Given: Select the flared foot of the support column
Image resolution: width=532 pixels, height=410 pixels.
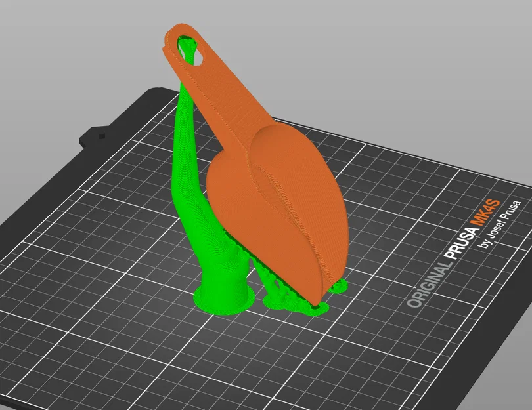Looking at the screenshot, I should click(x=220, y=298).
